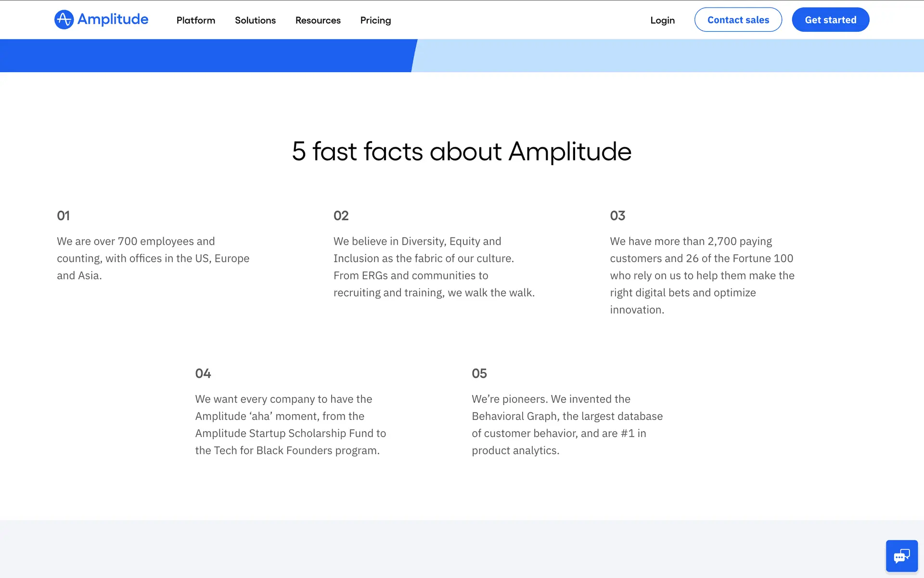924x578 pixels.
Task: Click the Amplitude logo icon
Action: click(x=64, y=20)
